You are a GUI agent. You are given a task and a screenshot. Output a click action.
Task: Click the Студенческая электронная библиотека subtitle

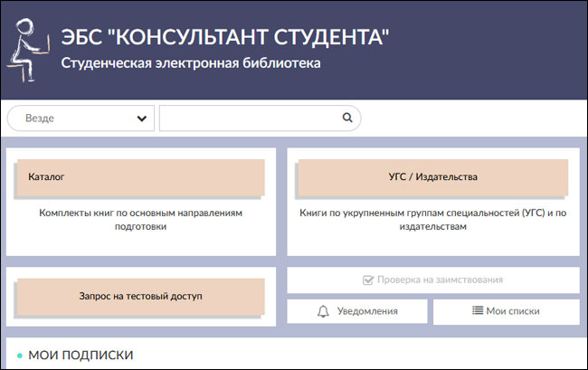point(191,63)
